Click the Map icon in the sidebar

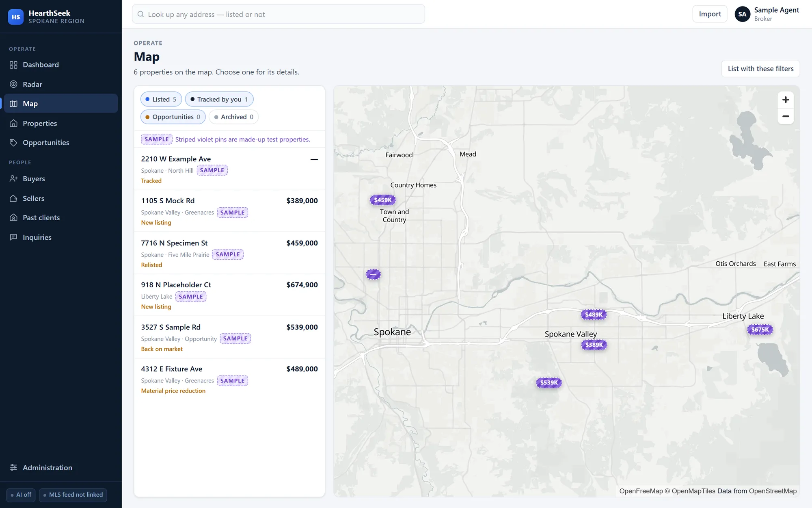point(13,104)
